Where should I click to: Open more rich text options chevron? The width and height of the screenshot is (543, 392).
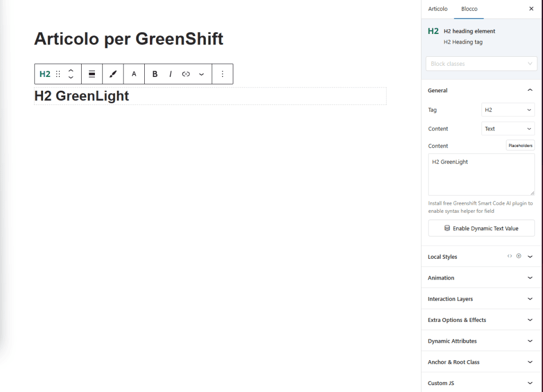point(201,74)
